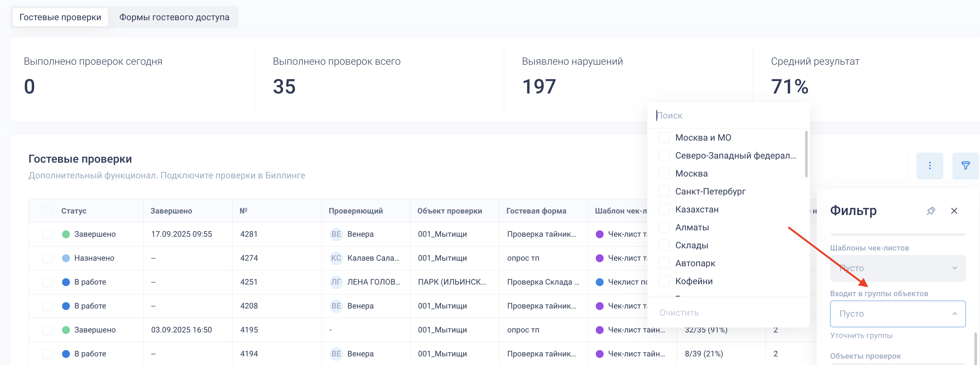Select all rows via header checkbox

(x=47, y=210)
